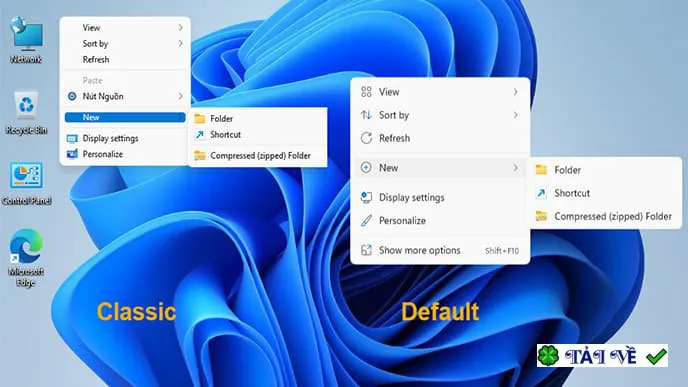688x387 pixels.
Task: Click the shortcut icon in default New submenu
Action: (x=541, y=193)
